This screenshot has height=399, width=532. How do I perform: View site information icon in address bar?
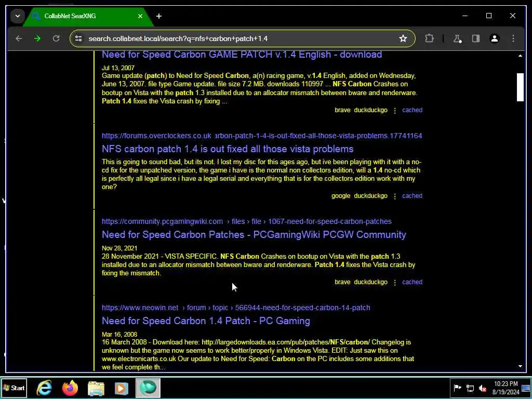[x=78, y=38]
